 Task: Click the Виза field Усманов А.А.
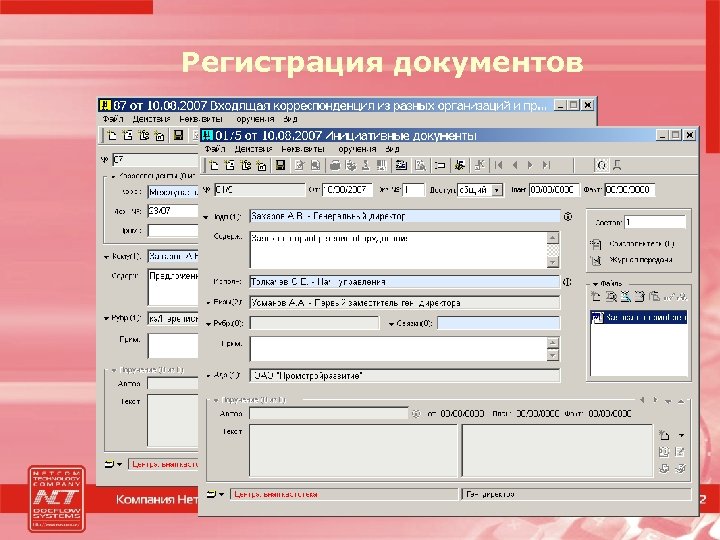[x=405, y=303]
